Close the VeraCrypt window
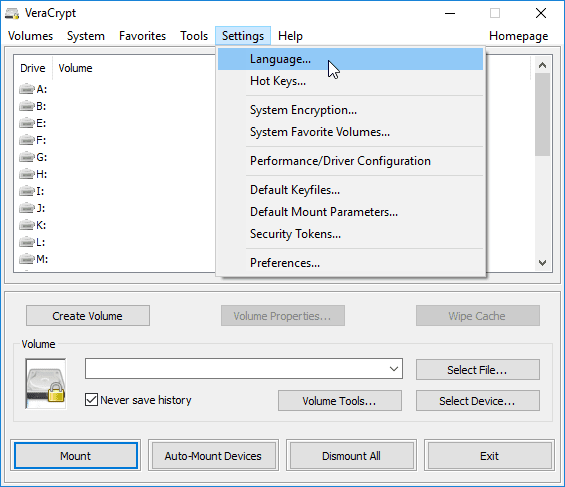Screen dimensions: 565x487 540,13
